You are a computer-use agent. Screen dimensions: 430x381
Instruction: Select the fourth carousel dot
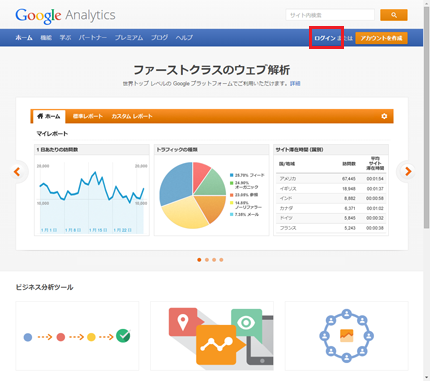point(221,260)
